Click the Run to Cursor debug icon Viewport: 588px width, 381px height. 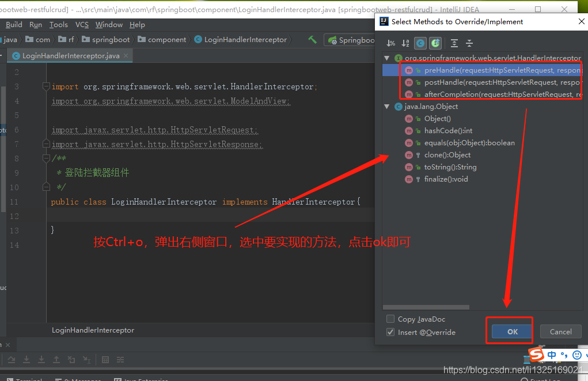(86, 360)
